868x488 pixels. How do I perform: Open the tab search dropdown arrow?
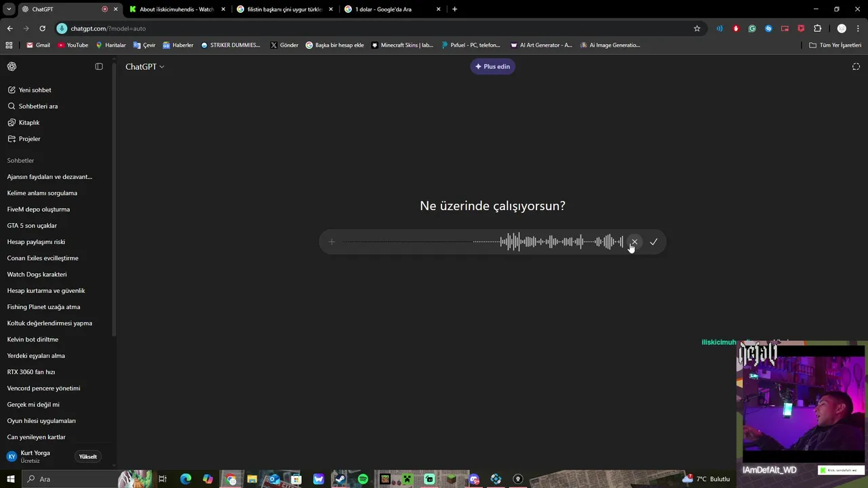tap(9, 9)
